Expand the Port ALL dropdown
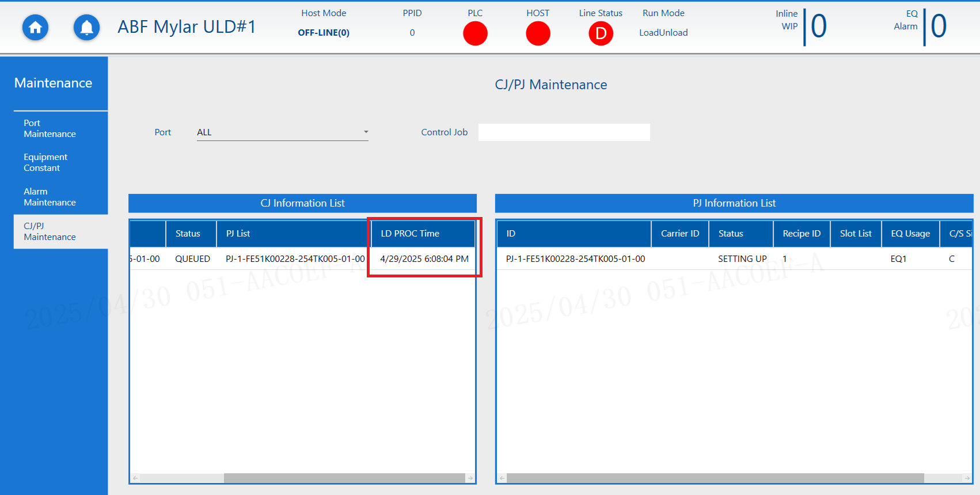Screen dimensions: 980x495 pos(365,132)
